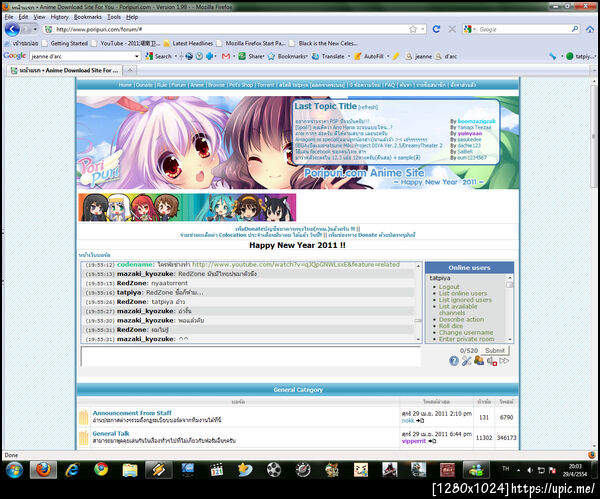Open Latest Headlines bookmark
The image size is (600, 499).
[188, 43]
